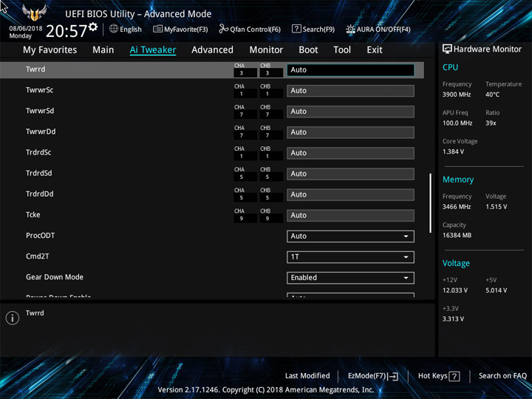This screenshot has height=399, width=532.
Task: Click the TwrwrDd Auto input field
Action: pos(350,132)
